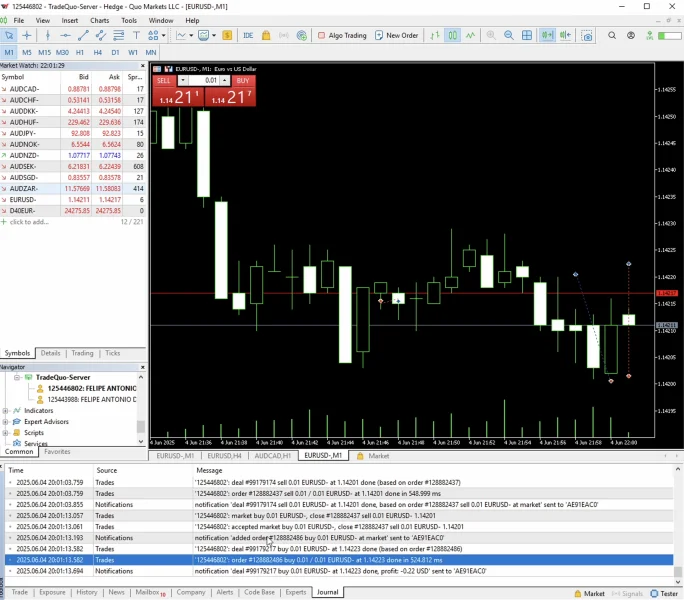Image resolution: width=684 pixels, height=600 pixels.
Task: Open the volume dropdown on trade panel
Action: click(183, 80)
